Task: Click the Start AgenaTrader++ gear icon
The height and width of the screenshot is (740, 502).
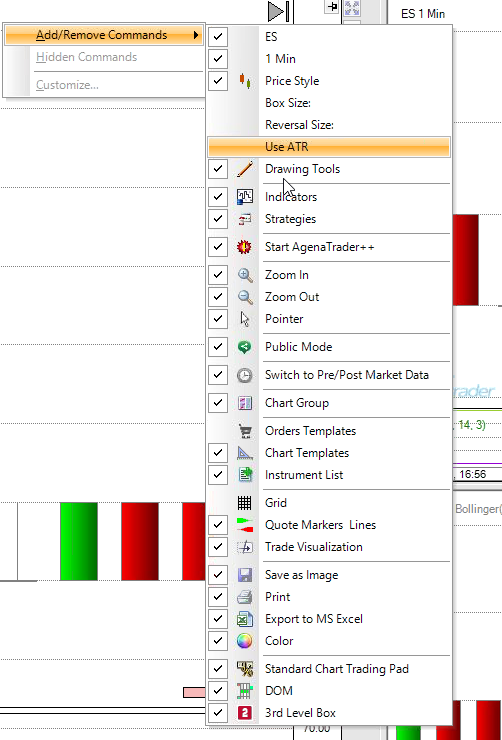Action: click(244, 247)
